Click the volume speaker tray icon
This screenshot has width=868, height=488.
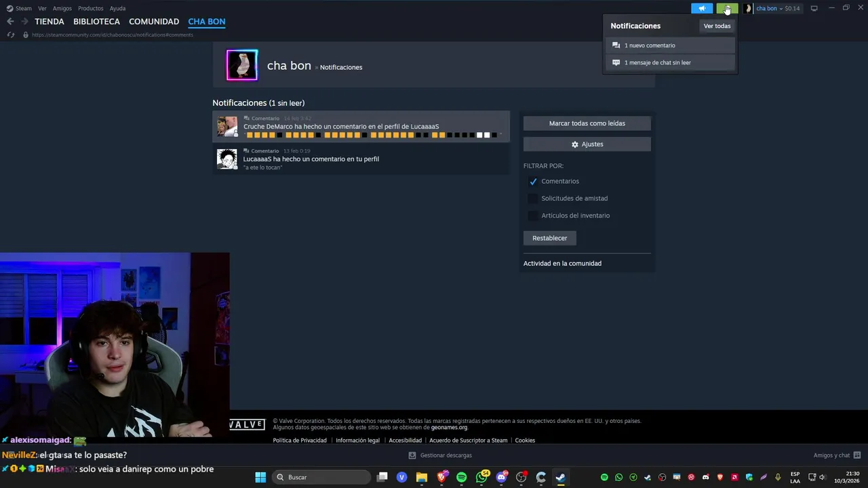pos(823,477)
